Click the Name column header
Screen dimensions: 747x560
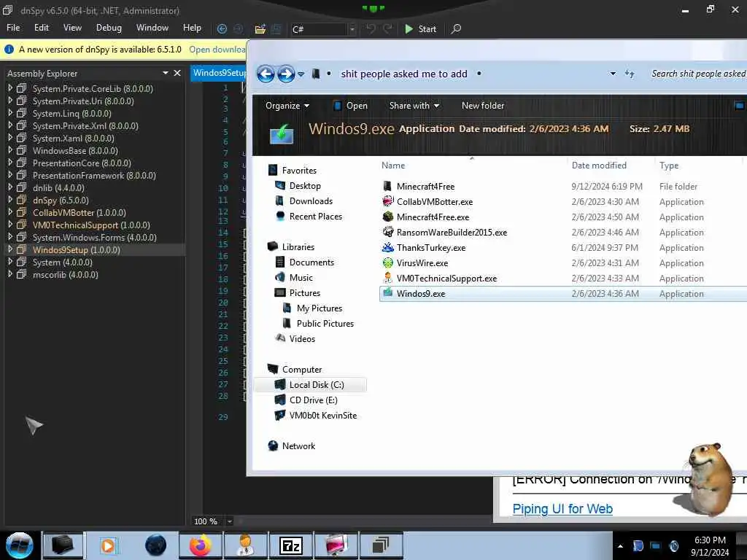click(x=393, y=166)
